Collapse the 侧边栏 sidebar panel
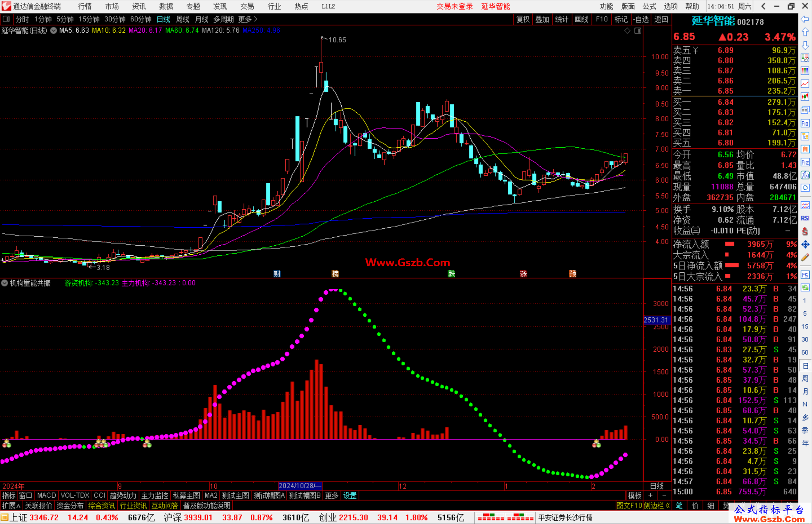The width and height of the screenshot is (812, 524). [656, 506]
